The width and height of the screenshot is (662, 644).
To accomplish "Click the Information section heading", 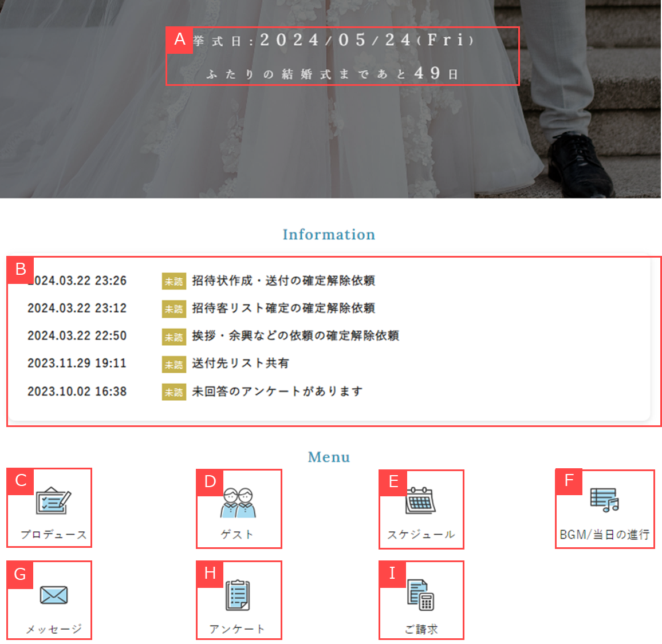I will coord(329,234).
